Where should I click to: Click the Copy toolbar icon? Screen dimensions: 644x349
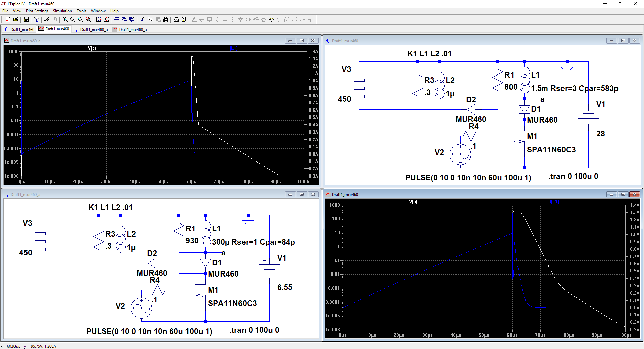coord(150,20)
